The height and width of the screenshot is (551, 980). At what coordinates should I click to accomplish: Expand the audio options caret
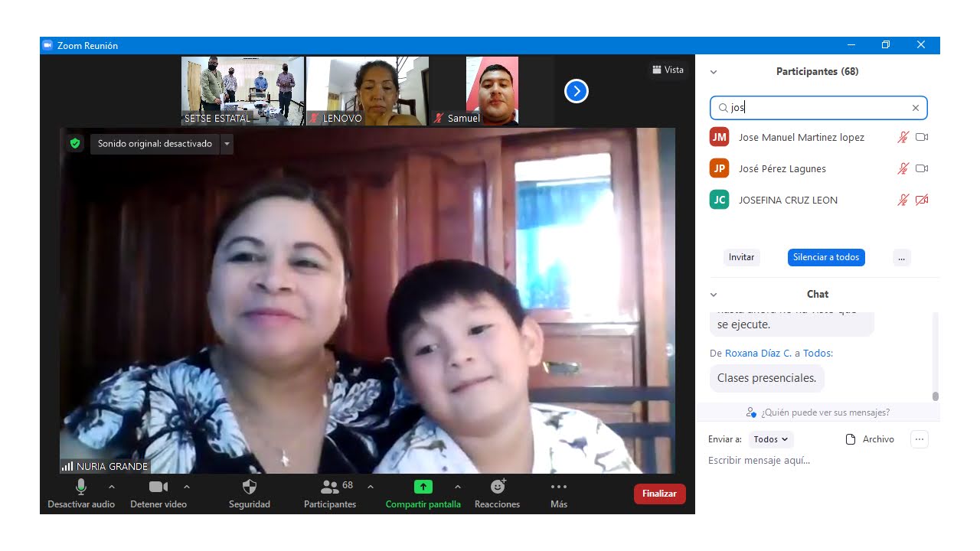click(x=112, y=487)
